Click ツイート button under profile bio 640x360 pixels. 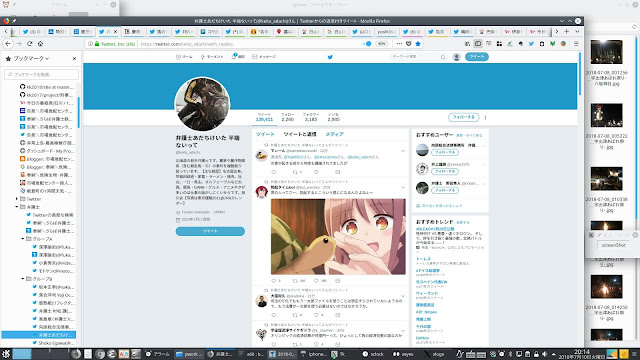(x=210, y=231)
